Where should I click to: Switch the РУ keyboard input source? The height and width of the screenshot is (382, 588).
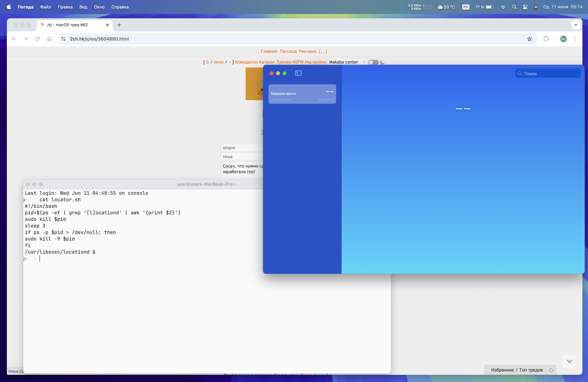(465, 7)
